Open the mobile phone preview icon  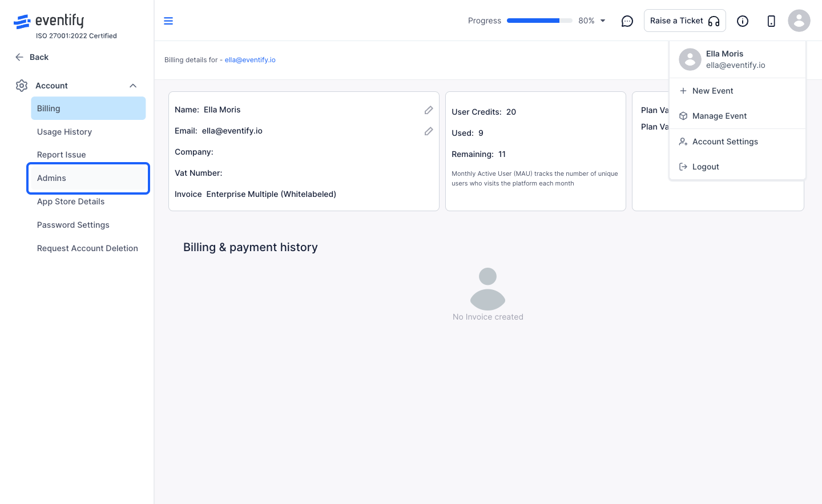pos(771,21)
